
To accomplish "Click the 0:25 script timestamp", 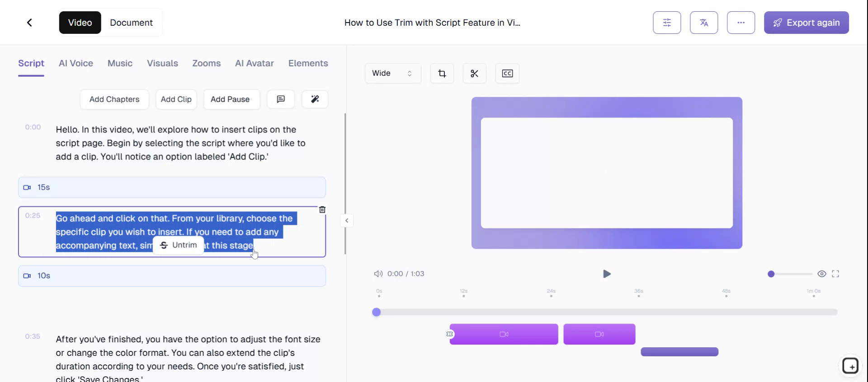I will (x=33, y=216).
